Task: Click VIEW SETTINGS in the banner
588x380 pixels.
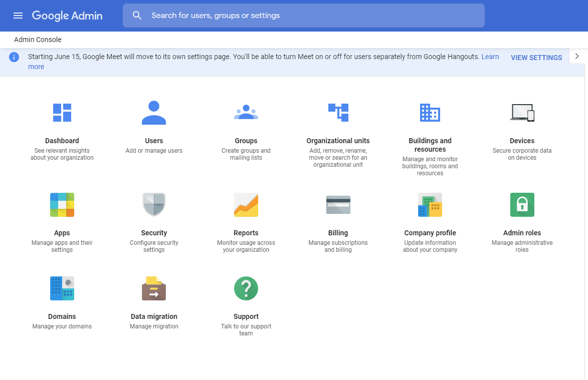Action: [x=536, y=57]
